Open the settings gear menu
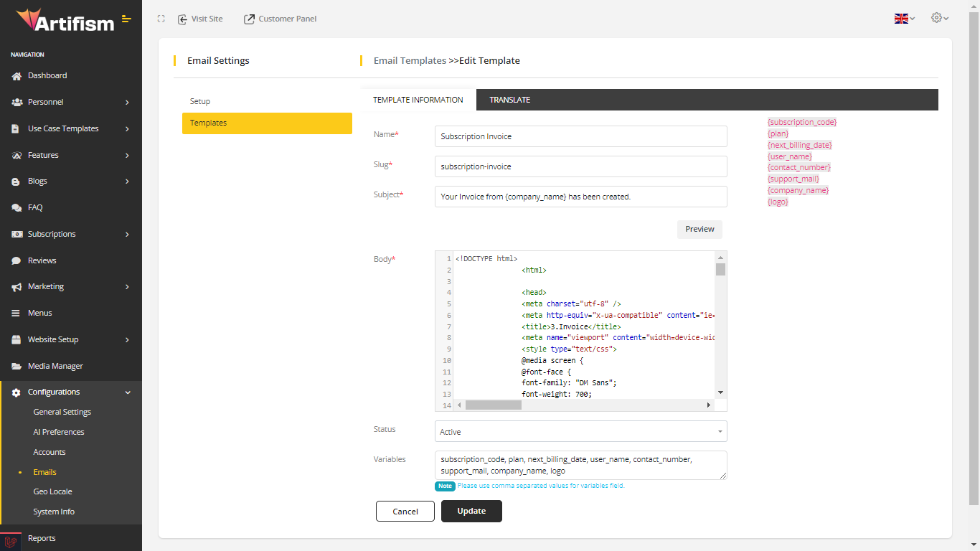 [938, 18]
